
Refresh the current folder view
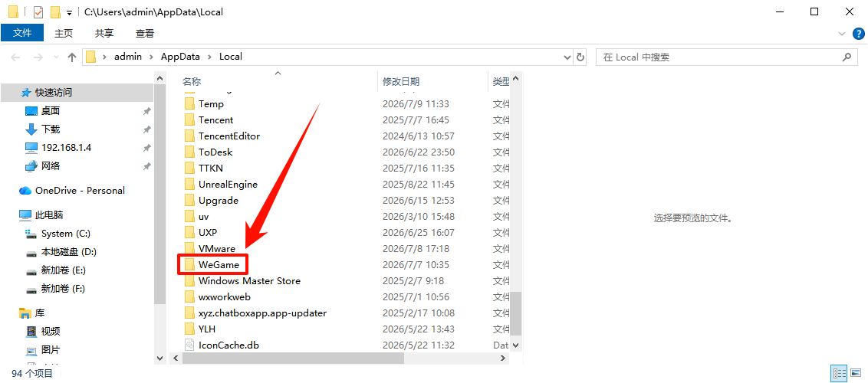pos(580,57)
